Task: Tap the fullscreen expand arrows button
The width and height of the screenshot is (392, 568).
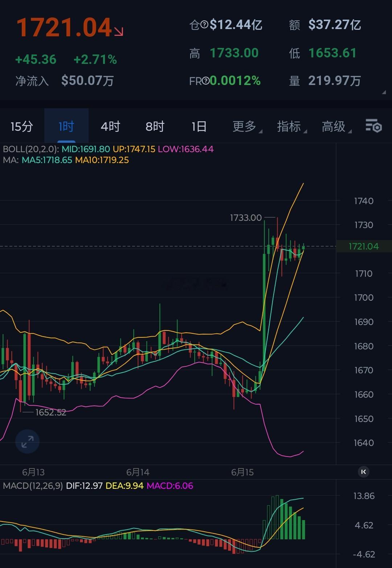Action: [x=27, y=442]
